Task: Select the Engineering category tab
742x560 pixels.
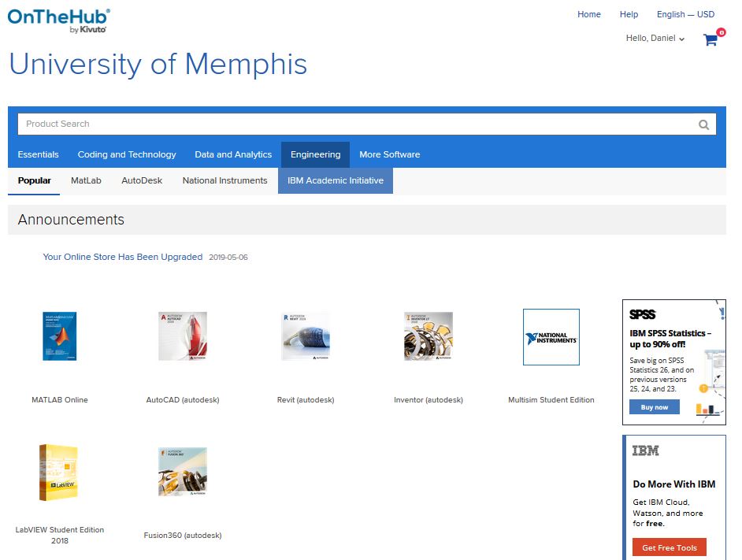Action: [316, 154]
